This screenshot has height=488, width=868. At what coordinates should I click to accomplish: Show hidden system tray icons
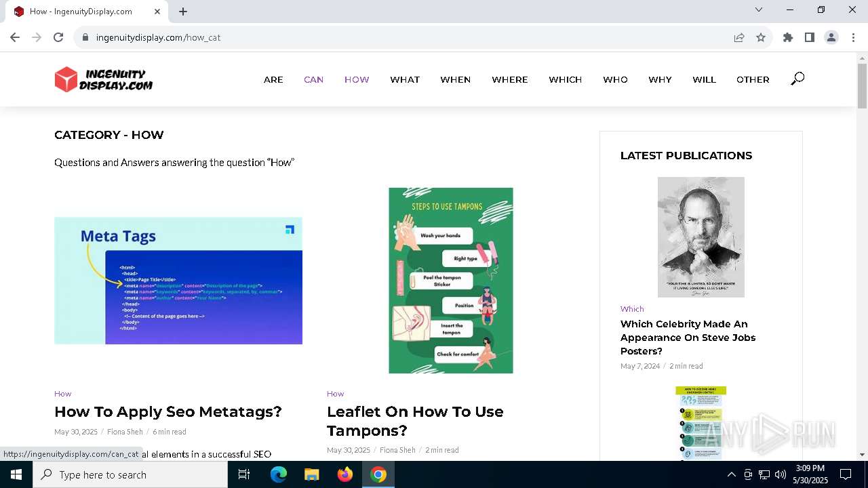(x=731, y=474)
